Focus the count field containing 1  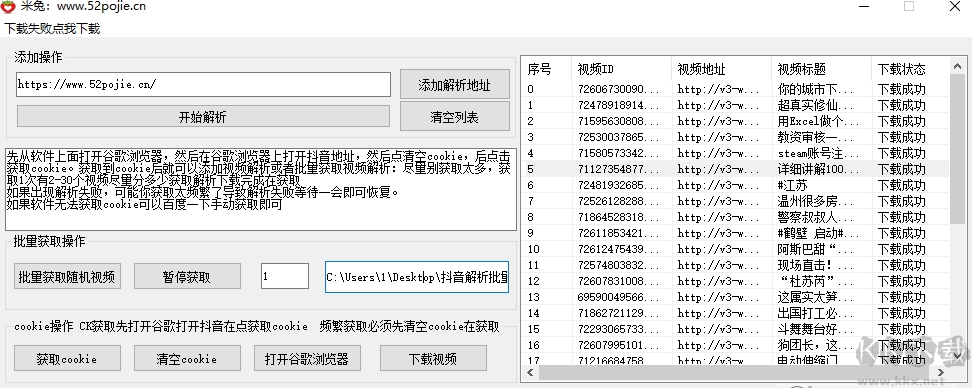tap(285, 276)
